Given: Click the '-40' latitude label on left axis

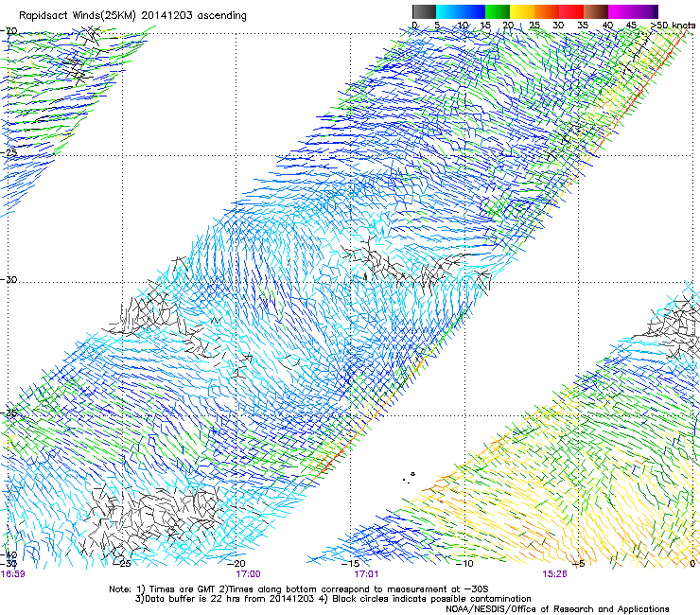Looking at the screenshot, I should [x=9, y=555].
